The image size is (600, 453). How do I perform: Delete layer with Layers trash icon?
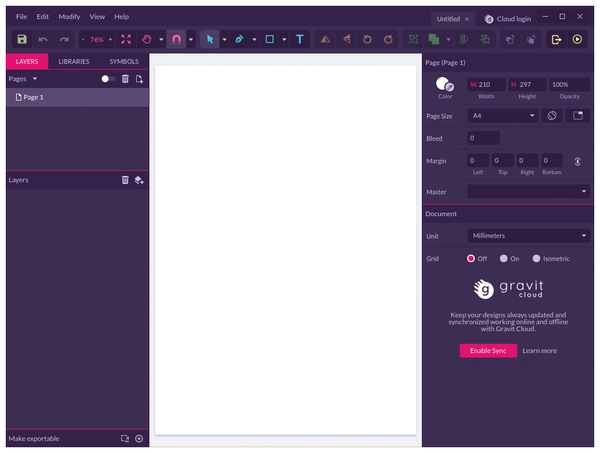tap(125, 180)
